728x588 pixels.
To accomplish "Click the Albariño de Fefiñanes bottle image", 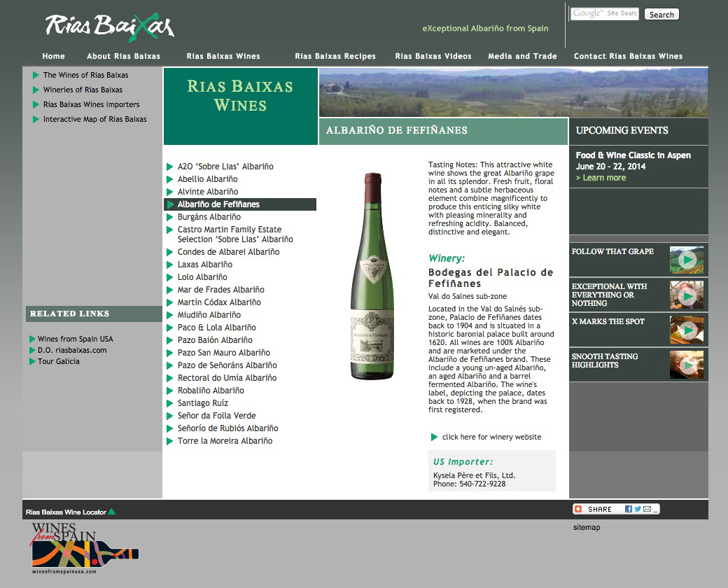I will [372, 276].
